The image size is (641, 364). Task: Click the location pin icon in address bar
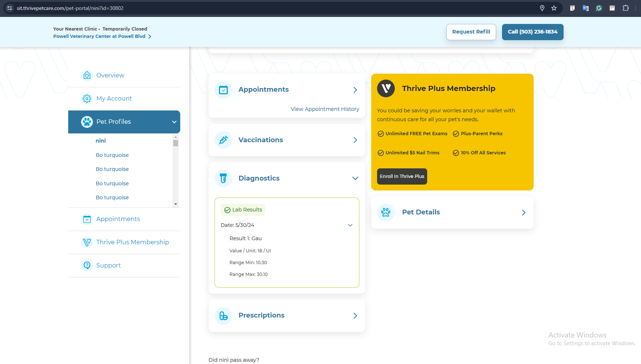(x=542, y=8)
